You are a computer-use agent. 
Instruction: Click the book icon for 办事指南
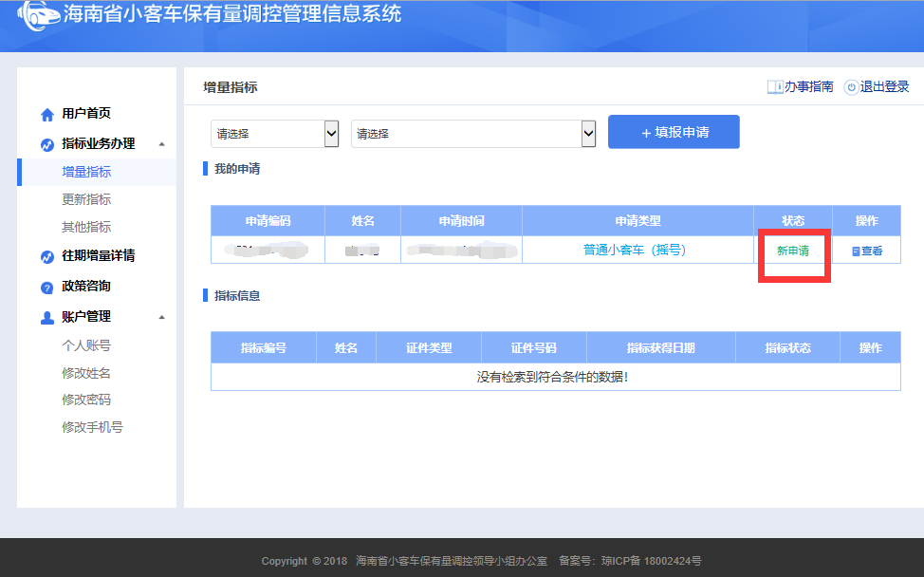(775, 87)
